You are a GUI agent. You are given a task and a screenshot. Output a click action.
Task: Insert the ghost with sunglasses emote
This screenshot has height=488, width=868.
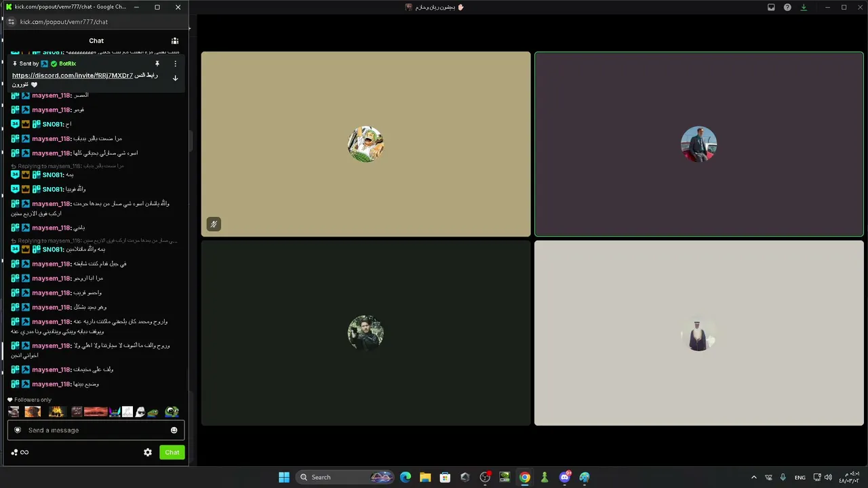pyautogui.click(x=140, y=411)
